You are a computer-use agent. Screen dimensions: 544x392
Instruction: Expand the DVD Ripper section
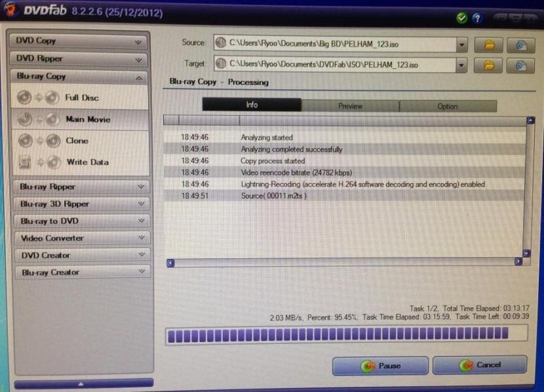(79, 59)
